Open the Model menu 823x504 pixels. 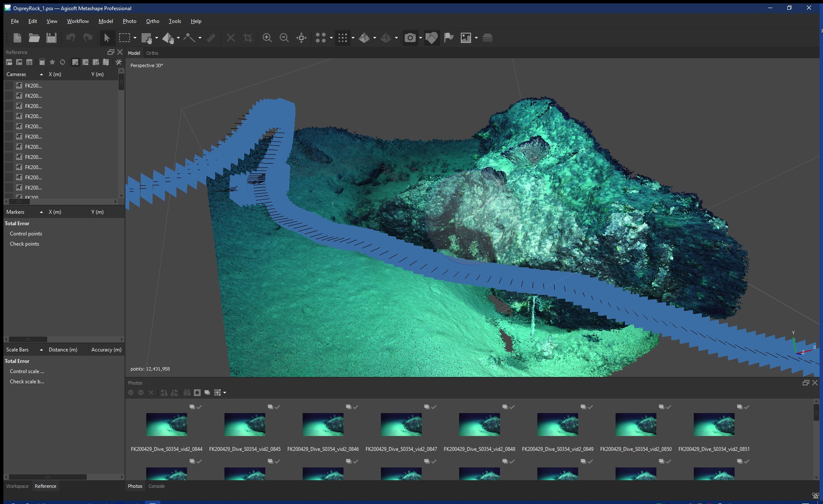pyautogui.click(x=105, y=21)
